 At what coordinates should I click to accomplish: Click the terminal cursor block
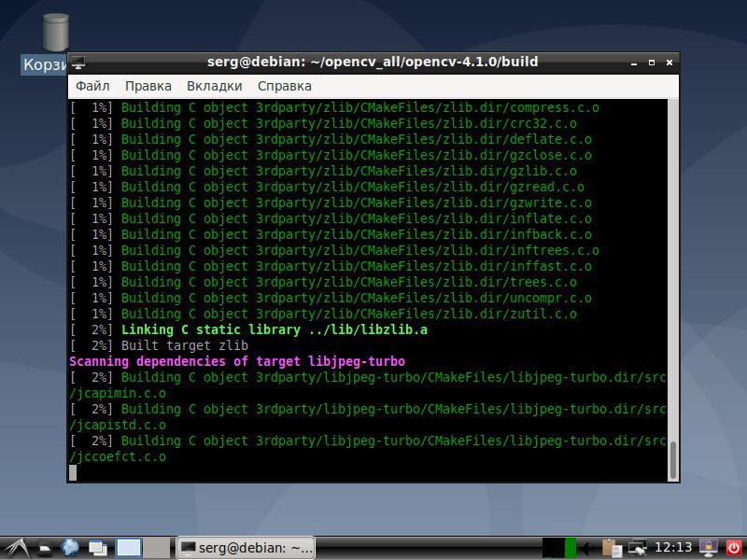(x=73, y=472)
